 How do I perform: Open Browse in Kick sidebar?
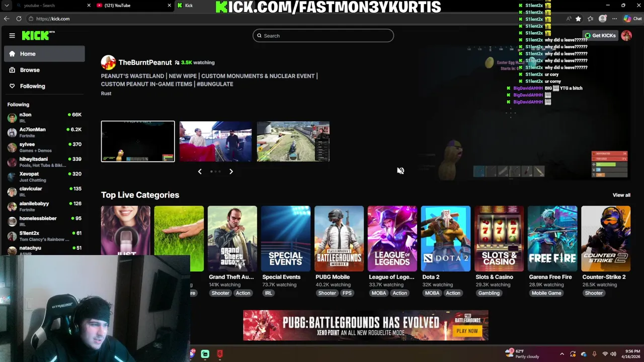coord(44,70)
